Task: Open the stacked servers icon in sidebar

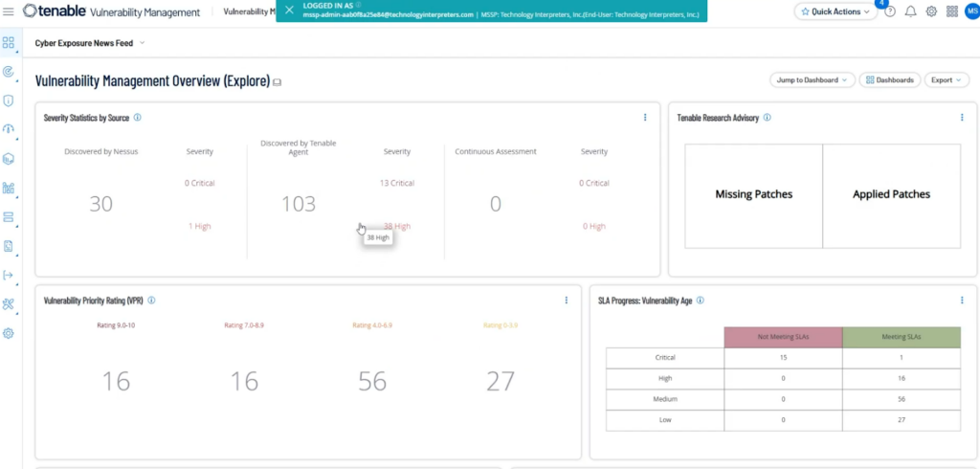Action: coord(8,217)
